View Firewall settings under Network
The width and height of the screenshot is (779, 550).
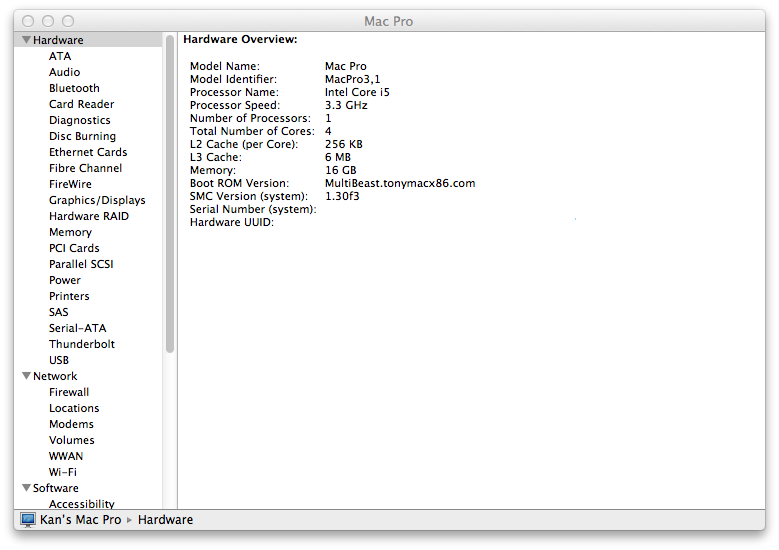(x=69, y=392)
